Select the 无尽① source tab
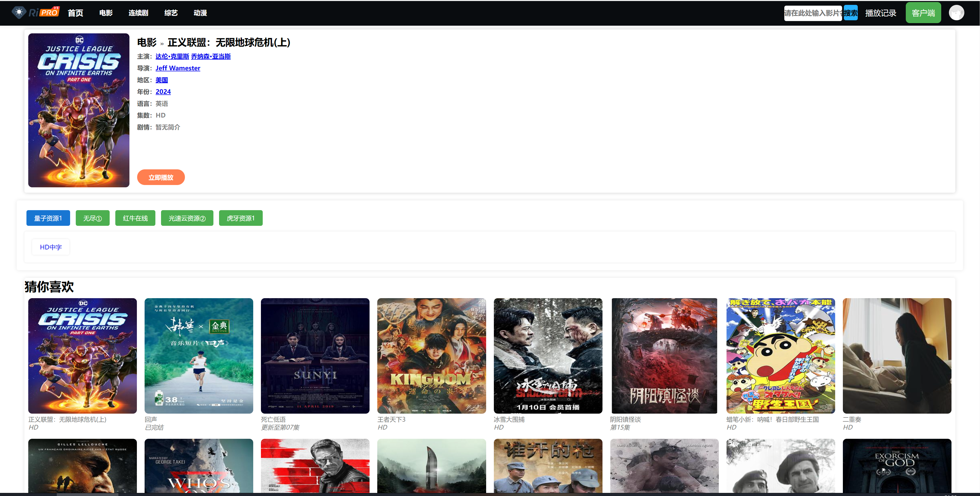The height and width of the screenshot is (496, 980). [x=92, y=218]
